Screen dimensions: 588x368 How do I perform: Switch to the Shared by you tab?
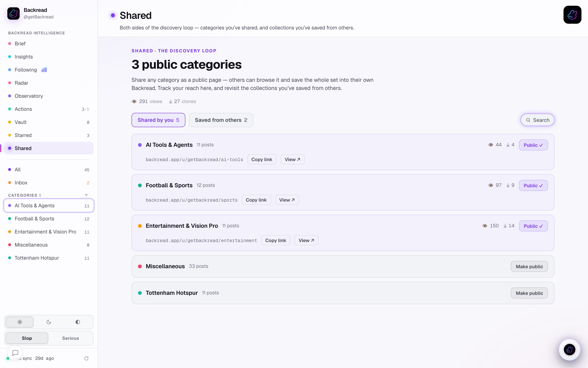tap(158, 120)
